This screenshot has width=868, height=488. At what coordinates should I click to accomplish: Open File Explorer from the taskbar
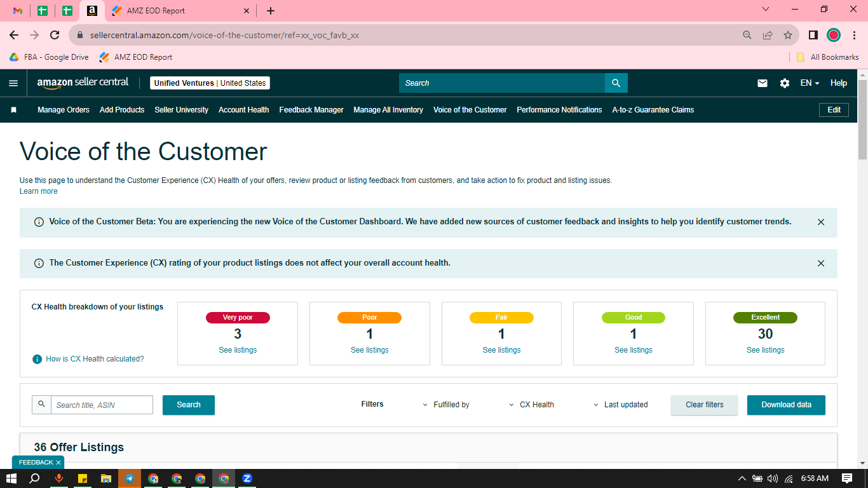(106, 478)
